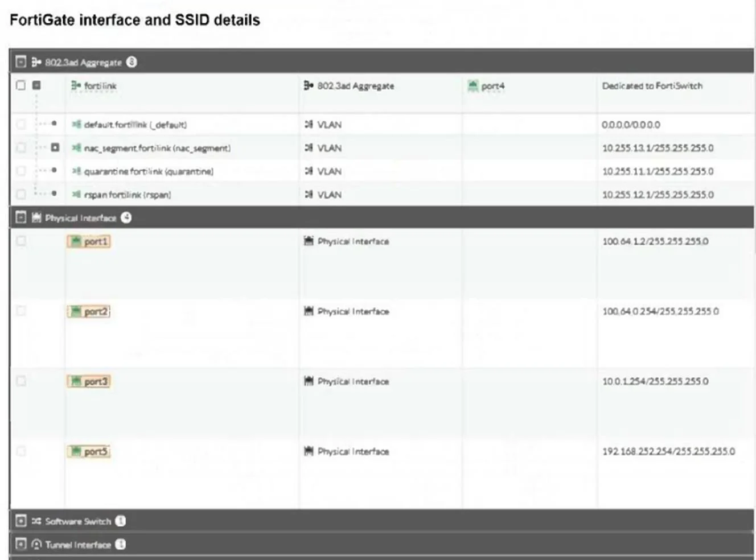Click the Physical Interface header icon
The width and height of the screenshot is (756, 560).
(36, 217)
